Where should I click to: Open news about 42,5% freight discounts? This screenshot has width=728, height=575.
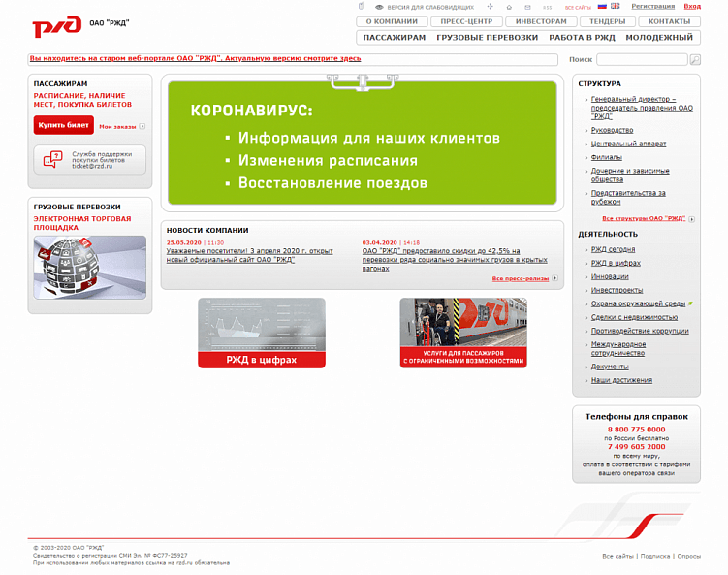point(455,260)
